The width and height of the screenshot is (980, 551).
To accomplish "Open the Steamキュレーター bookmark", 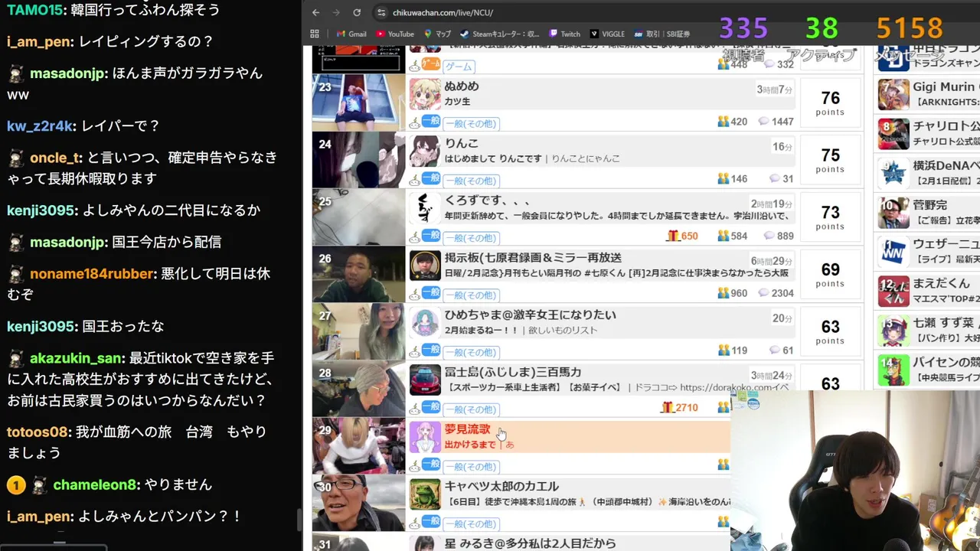I will point(499,34).
